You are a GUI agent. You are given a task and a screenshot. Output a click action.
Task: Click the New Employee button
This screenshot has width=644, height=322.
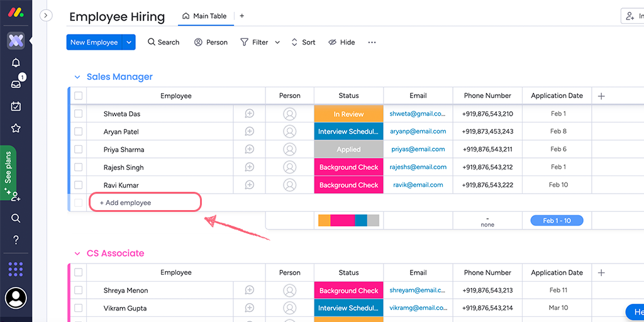(94, 42)
